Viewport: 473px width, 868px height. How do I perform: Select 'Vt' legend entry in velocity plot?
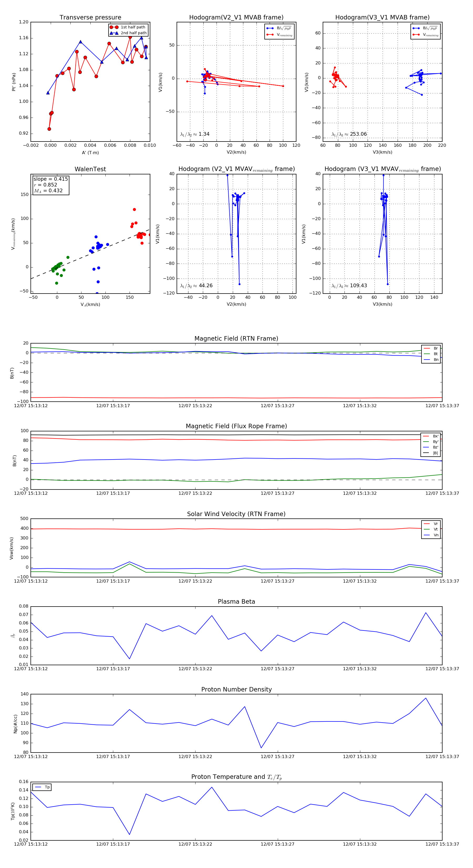(431, 529)
